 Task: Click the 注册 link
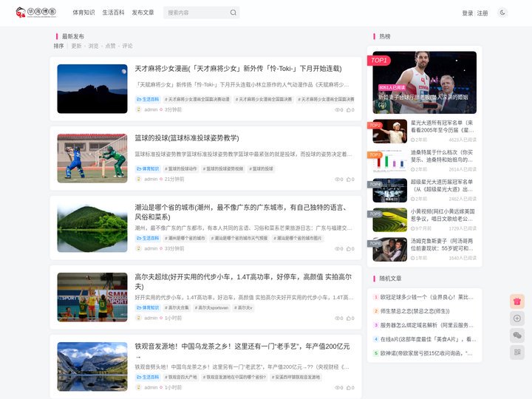(x=482, y=13)
